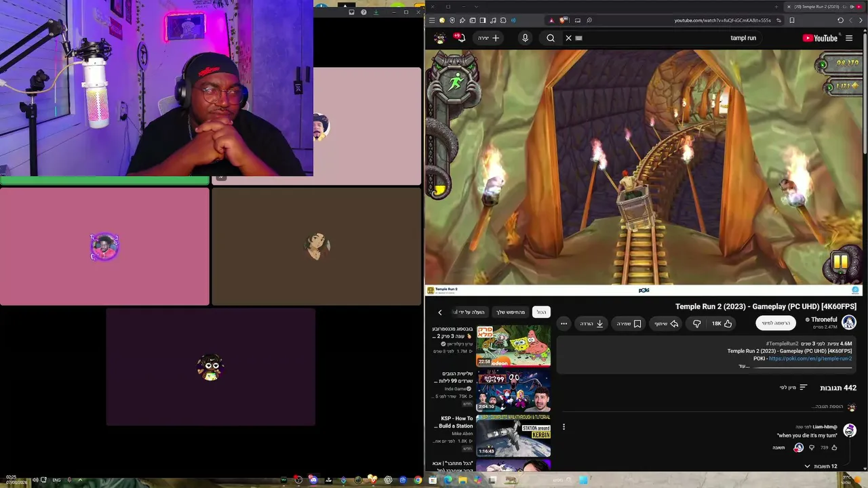868x488 pixels.
Task: Bookmark this page in the browser address bar
Action: click(792, 20)
